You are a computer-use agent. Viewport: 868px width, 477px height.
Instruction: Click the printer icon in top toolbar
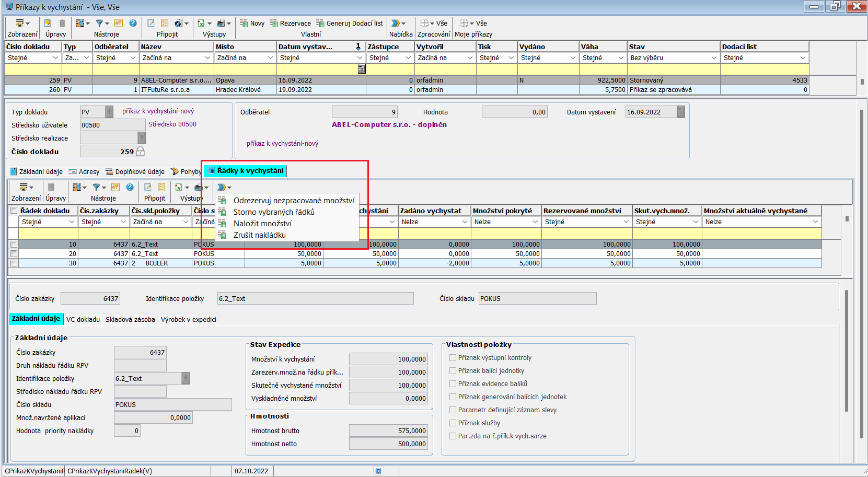[x=221, y=23]
